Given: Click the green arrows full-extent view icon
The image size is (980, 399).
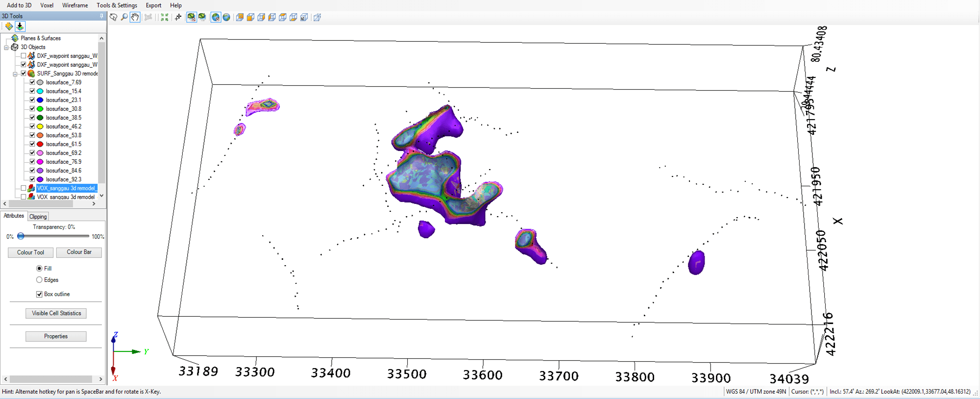Looking at the screenshot, I should (165, 17).
